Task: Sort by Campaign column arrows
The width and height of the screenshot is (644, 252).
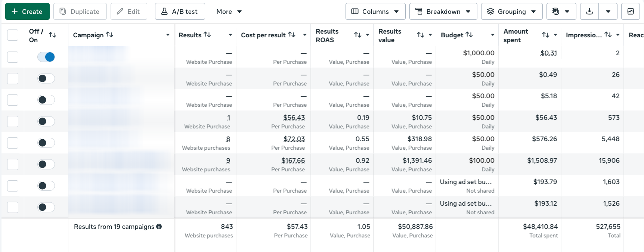Action: pyautogui.click(x=109, y=34)
